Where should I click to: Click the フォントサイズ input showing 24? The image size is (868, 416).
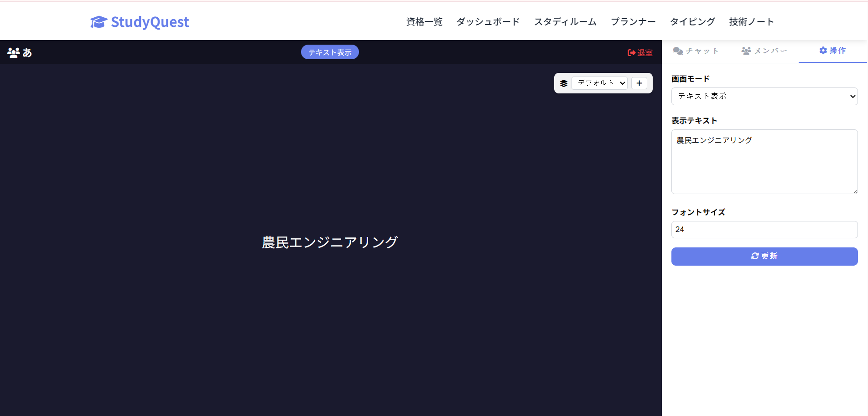click(764, 229)
